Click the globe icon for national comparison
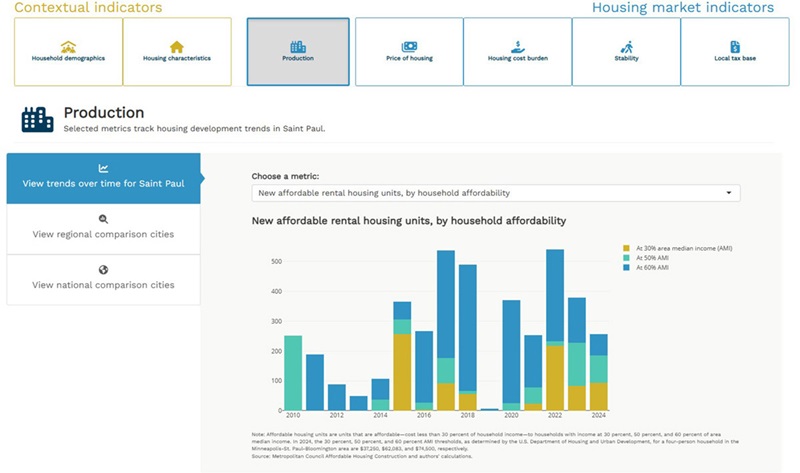Viewport: 800px width, 473px height. 103,269
